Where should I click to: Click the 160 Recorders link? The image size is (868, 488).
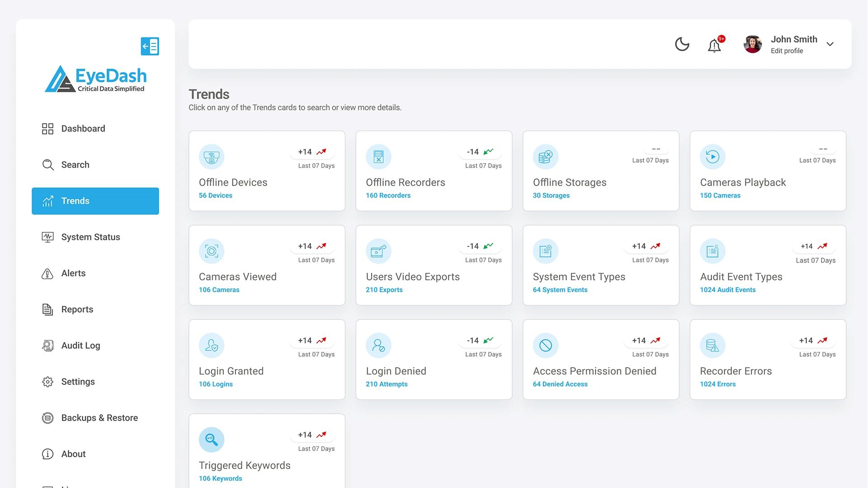point(388,196)
